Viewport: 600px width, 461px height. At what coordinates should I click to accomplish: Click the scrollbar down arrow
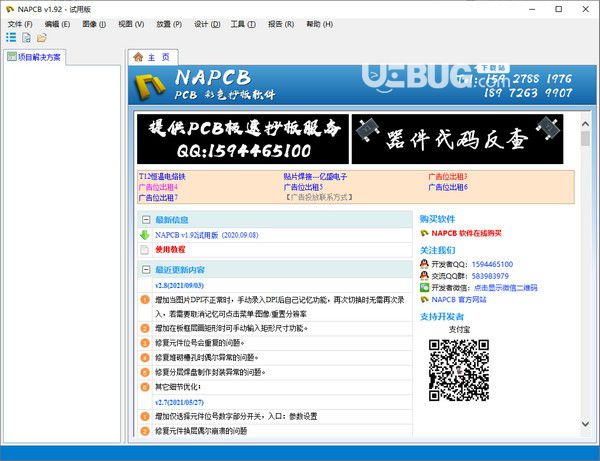pyautogui.click(x=585, y=424)
